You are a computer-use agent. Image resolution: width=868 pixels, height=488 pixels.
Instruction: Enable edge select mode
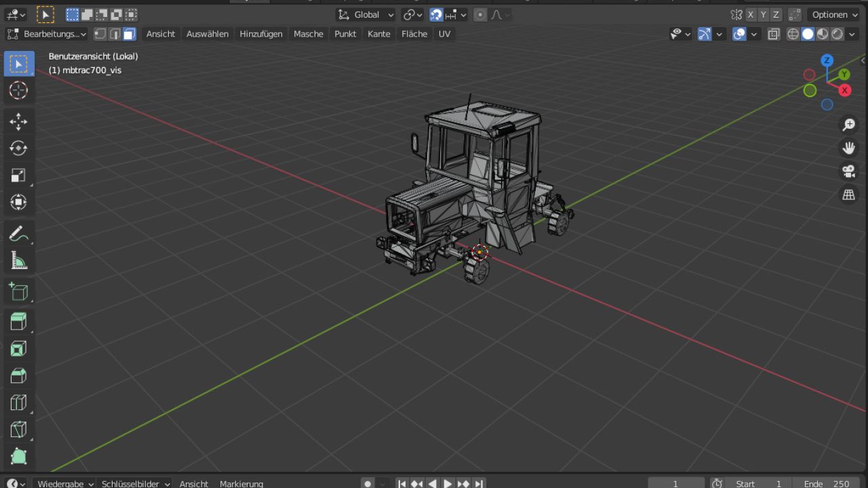pos(115,34)
